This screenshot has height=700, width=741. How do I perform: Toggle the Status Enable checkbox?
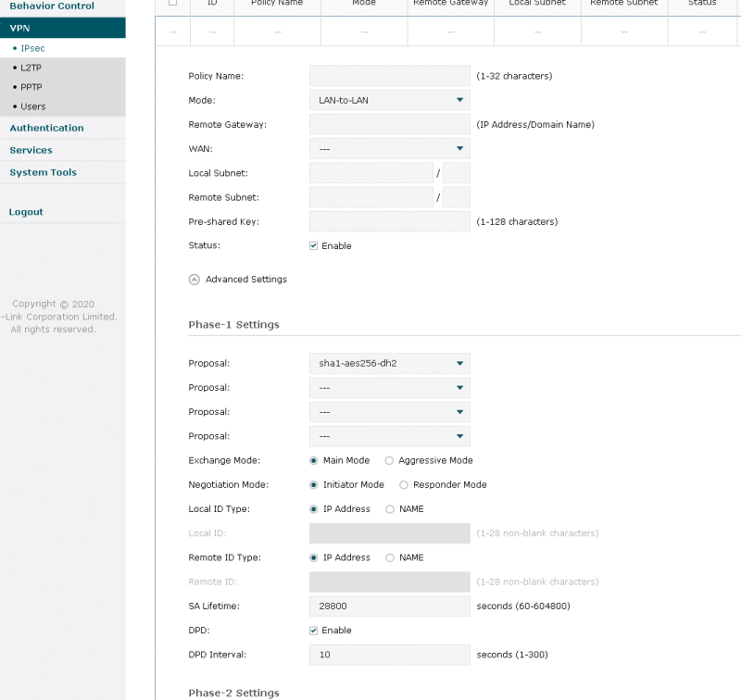(x=313, y=245)
